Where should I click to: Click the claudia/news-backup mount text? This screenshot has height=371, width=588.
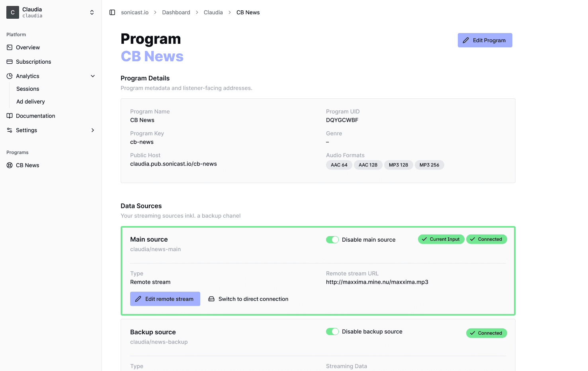click(x=159, y=342)
